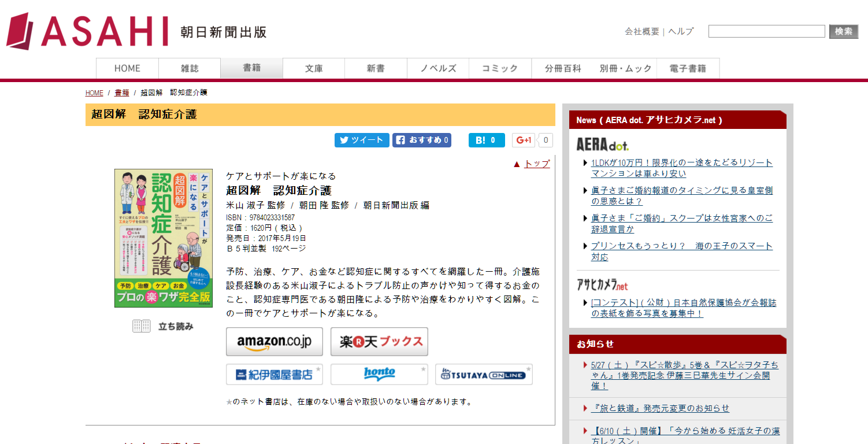Click the 会社概要 link
The image size is (868, 444).
pyautogui.click(x=642, y=31)
